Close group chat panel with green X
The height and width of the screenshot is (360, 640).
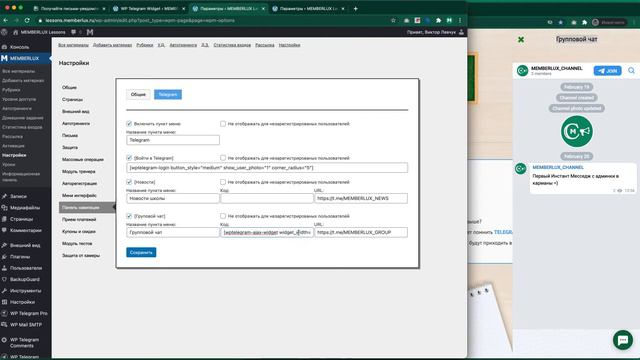pyautogui.click(x=521, y=40)
